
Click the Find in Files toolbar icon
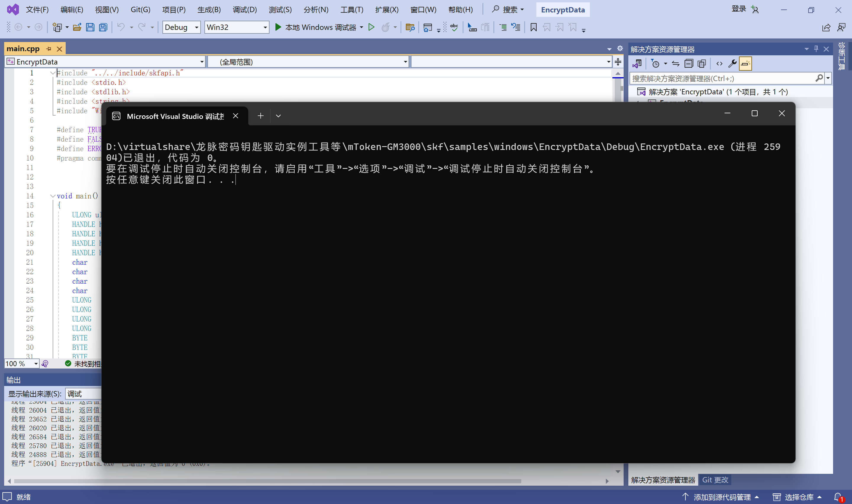(x=410, y=27)
